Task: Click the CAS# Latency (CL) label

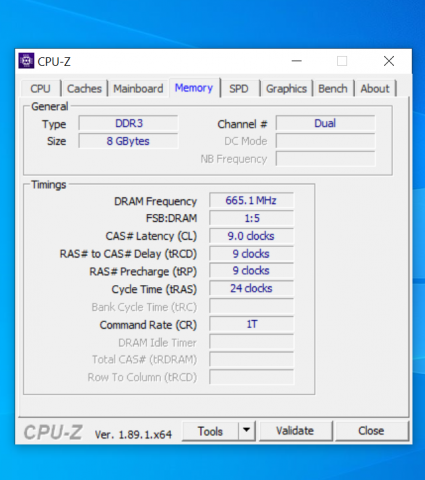Action: click(x=151, y=236)
